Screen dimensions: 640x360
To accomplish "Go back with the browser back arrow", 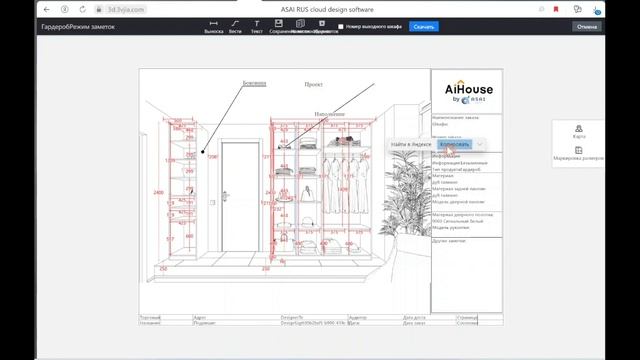I will pyautogui.click(x=47, y=9).
